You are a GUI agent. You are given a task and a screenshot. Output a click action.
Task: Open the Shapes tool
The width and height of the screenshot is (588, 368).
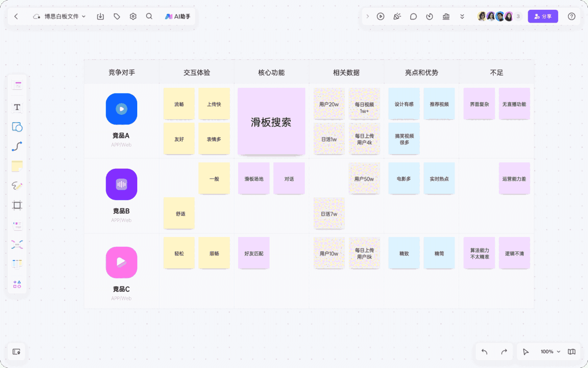(17, 127)
